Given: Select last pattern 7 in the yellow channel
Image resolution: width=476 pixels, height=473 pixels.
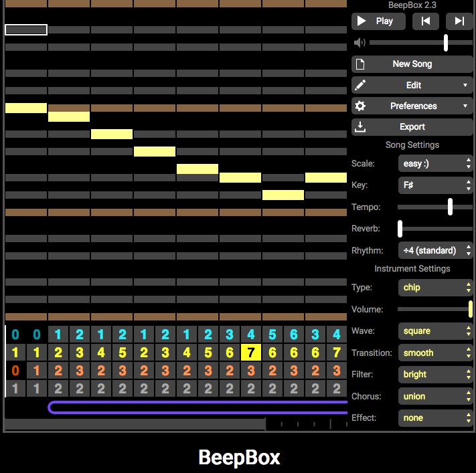Looking at the screenshot, I should tap(337, 353).
